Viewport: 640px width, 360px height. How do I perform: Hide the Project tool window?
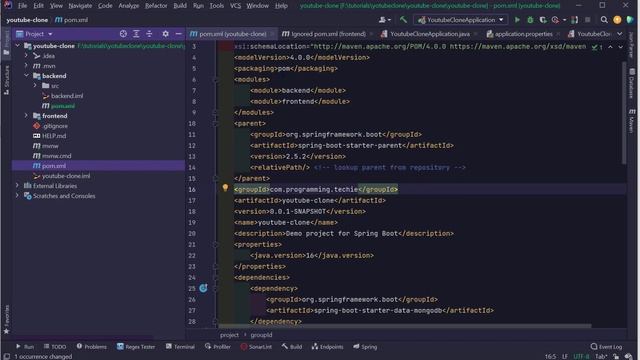click(178, 34)
